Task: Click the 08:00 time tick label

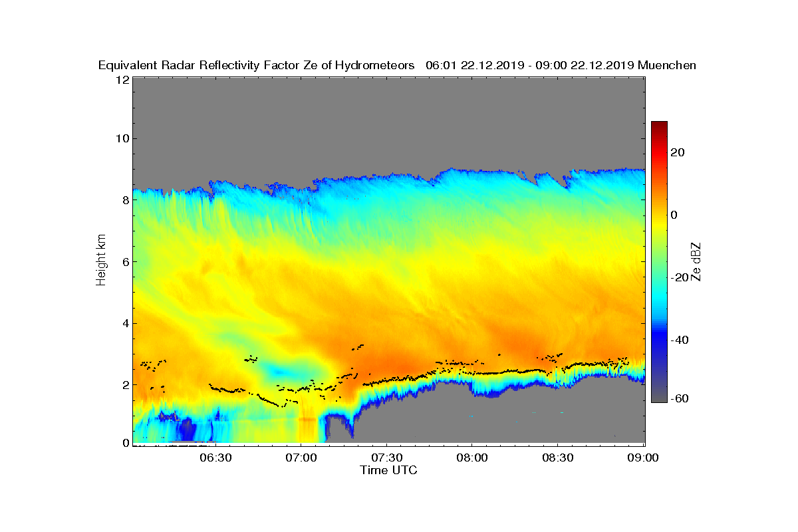Action: [471, 458]
